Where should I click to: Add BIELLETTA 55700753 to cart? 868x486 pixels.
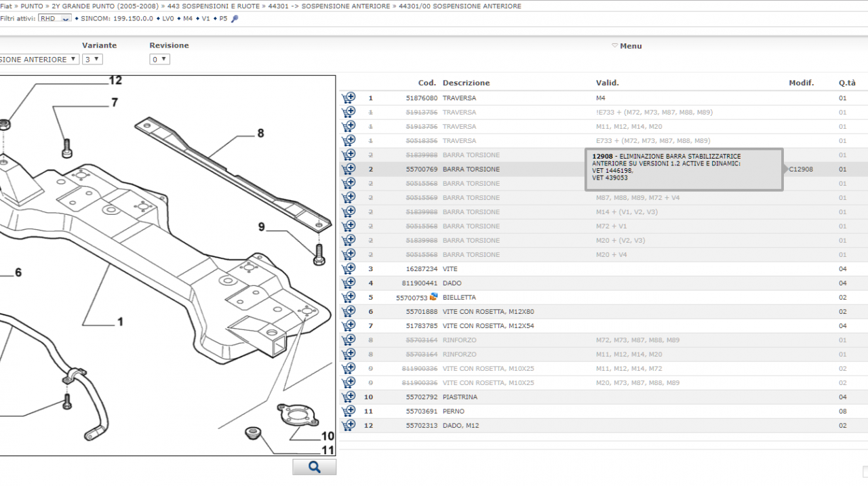point(349,297)
